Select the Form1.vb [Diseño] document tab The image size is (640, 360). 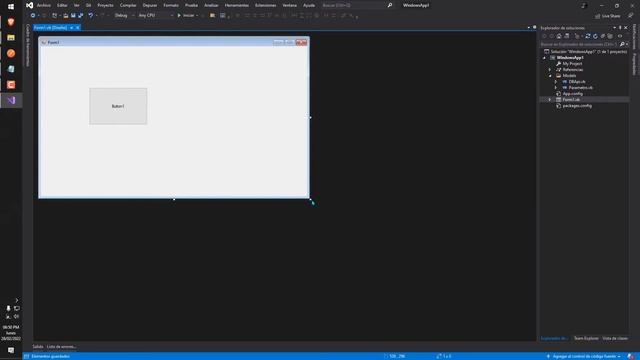(x=50, y=28)
